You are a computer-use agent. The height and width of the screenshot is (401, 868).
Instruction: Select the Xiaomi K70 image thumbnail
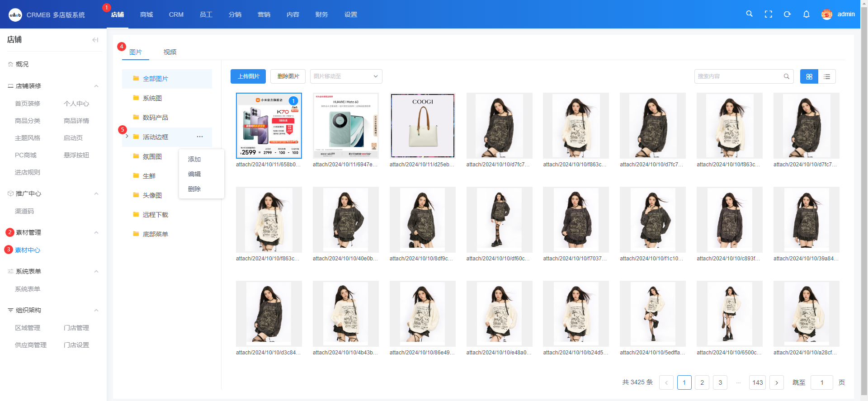point(269,126)
